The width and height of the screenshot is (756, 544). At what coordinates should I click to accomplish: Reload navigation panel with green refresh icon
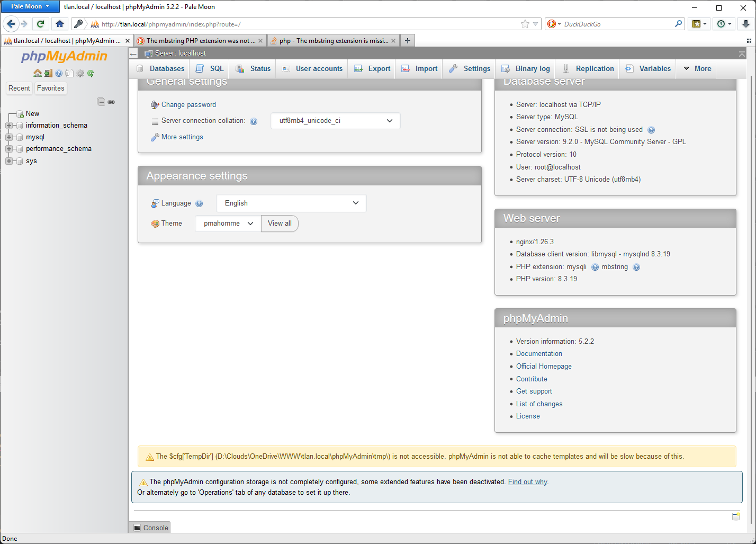coord(91,74)
